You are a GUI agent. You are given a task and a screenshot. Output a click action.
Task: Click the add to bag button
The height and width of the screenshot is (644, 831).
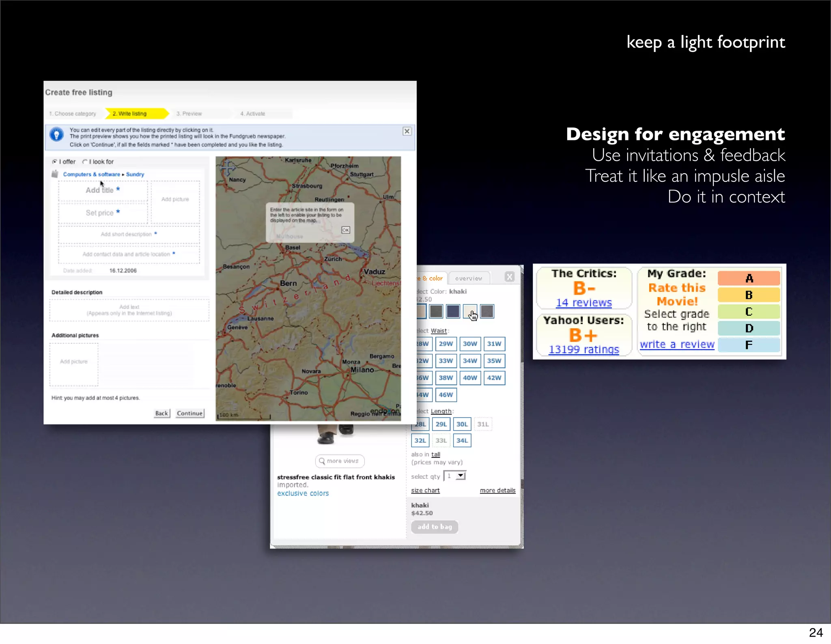[435, 527]
